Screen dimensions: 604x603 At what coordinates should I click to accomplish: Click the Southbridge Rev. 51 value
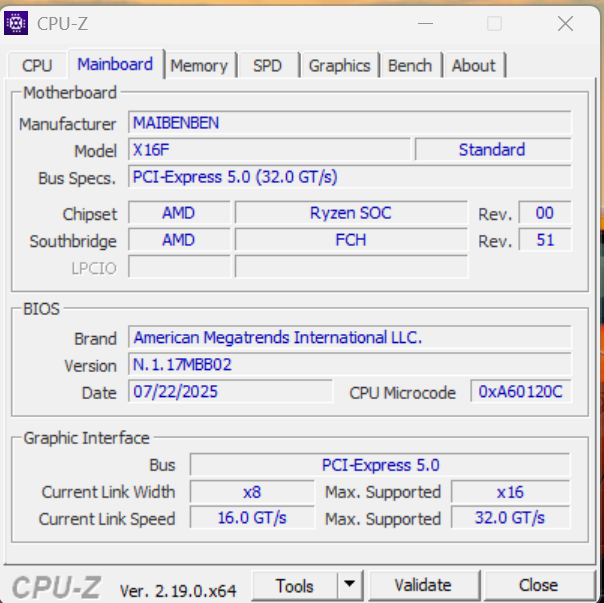[x=545, y=240]
